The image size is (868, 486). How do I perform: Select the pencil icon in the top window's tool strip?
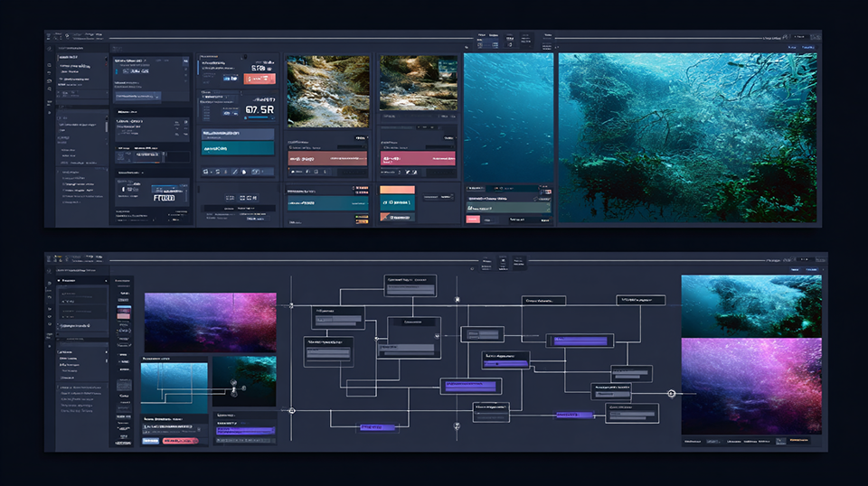pyautogui.click(x=235, y=172)
